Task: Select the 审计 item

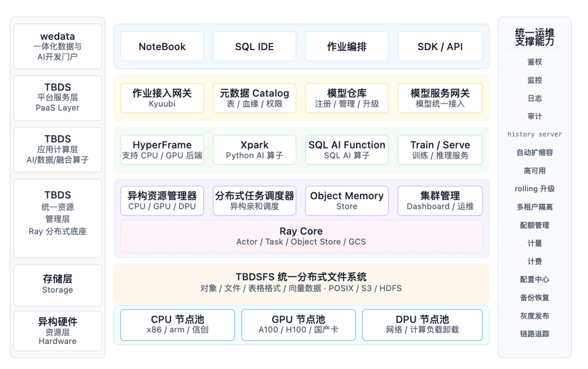Action: click(535, 116)
